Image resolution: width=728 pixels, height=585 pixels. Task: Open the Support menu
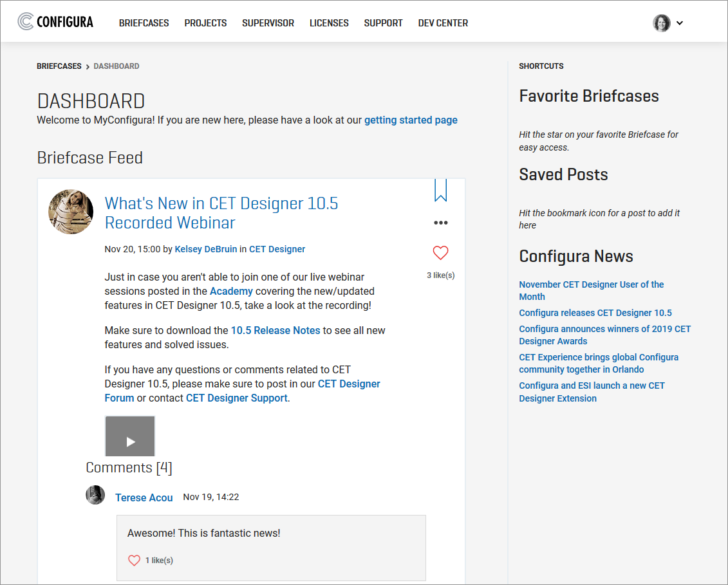[x=383, y=23]
